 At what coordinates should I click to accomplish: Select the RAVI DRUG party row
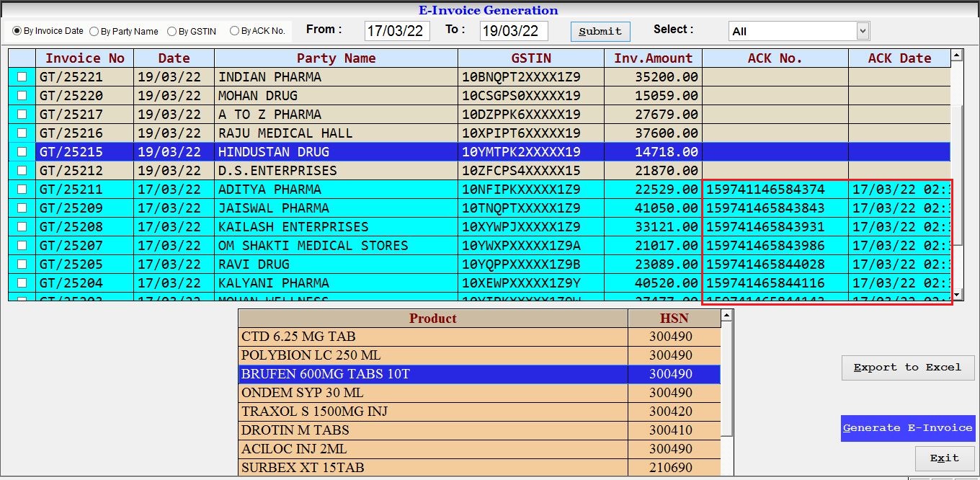pos(479,264)
